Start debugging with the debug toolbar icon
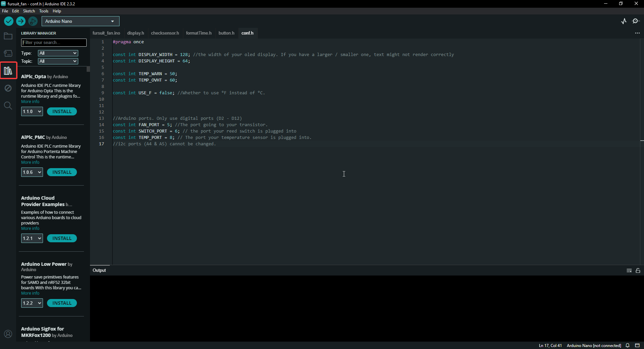The width and height of the screenshot is (644, 349). coord(33,21)
